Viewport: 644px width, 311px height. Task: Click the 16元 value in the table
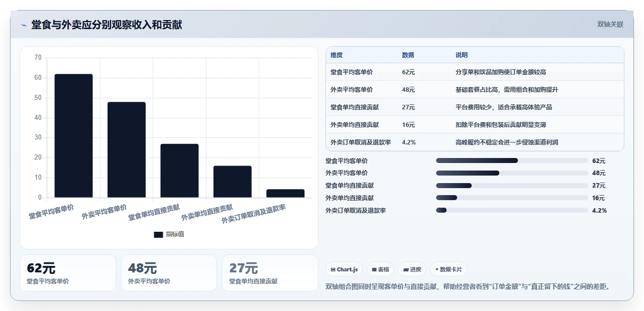point(408,125)
